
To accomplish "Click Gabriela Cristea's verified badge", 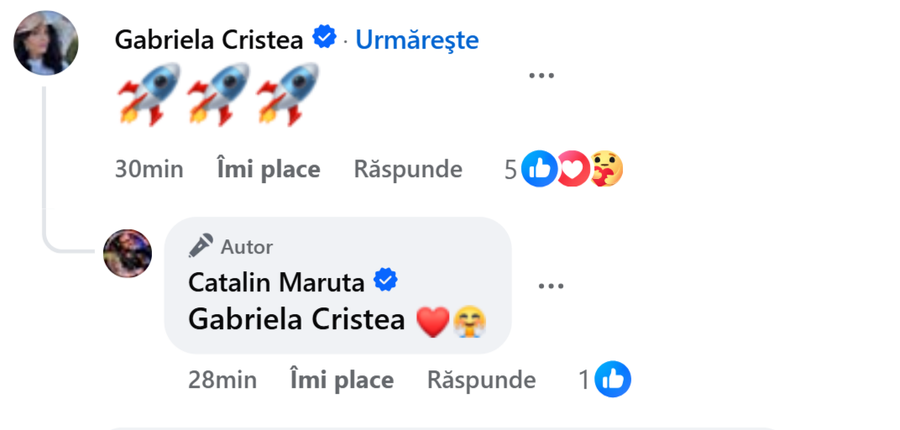I will pos(324,38).
